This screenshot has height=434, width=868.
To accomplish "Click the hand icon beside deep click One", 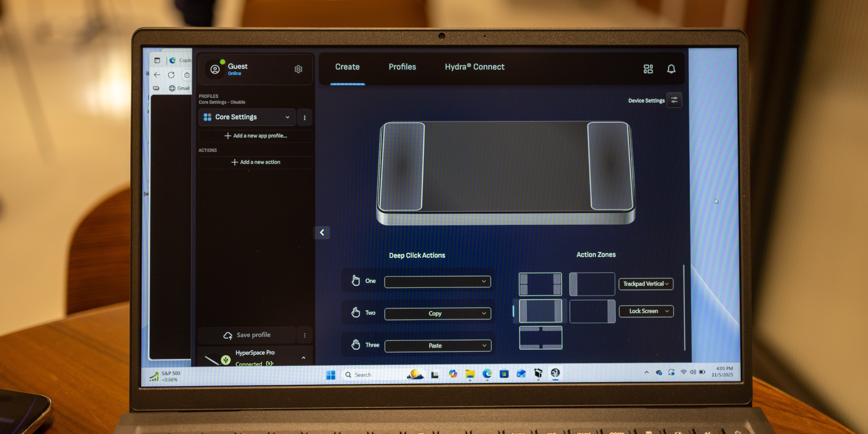I will click(x=356, y=280).
